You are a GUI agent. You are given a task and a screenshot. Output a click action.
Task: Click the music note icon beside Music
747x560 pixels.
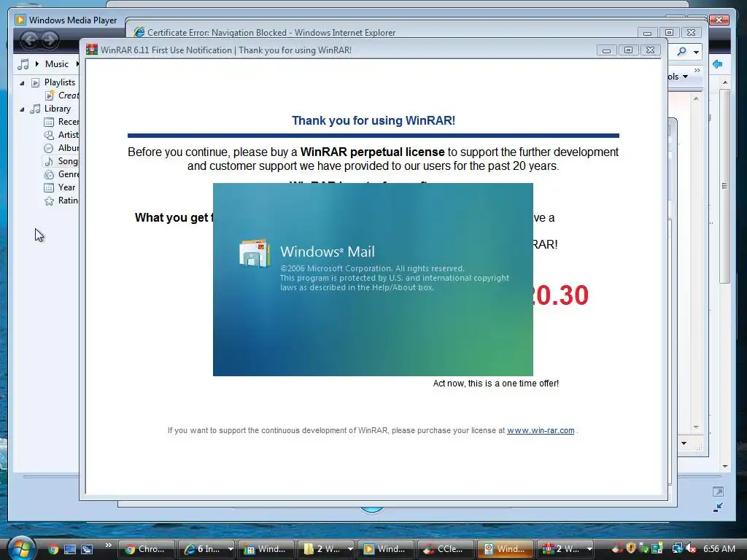pyautogui.click(x=23, y=64)
